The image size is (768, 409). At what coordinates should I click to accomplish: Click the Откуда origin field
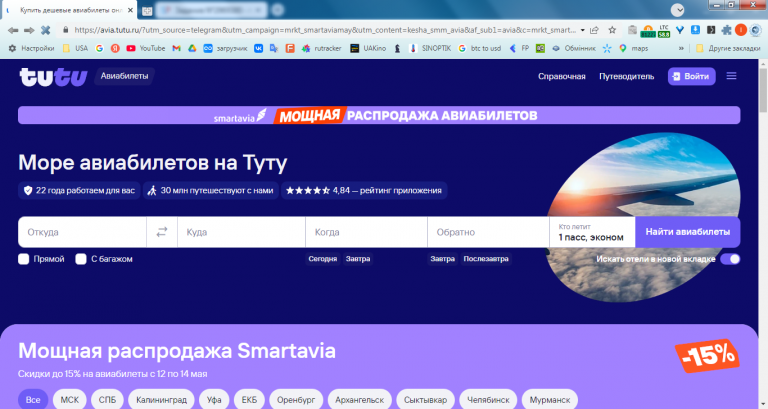click(x=82, y=232)
